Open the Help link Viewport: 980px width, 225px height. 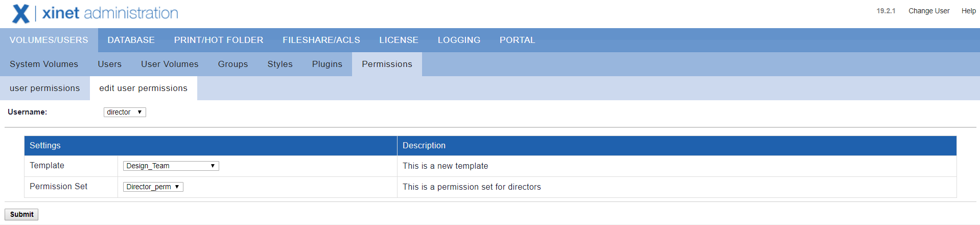968,11
